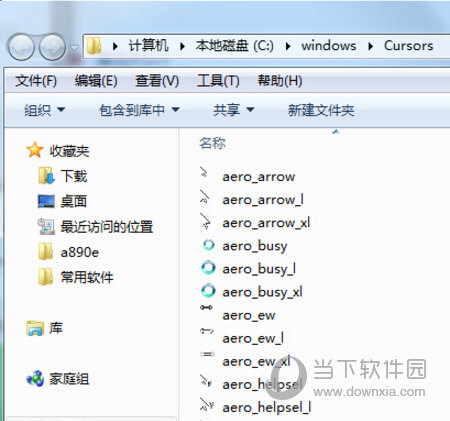Open 下载 in favorites
450x421 pixels.
coord(74,176)
